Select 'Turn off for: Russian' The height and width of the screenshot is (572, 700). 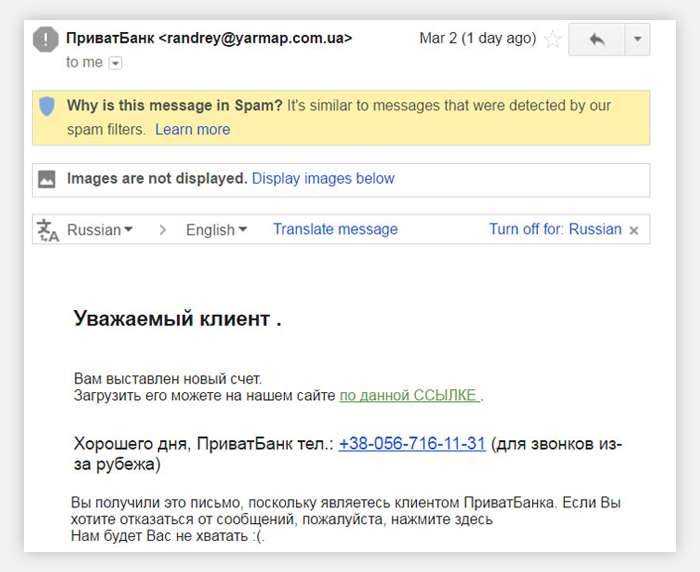[x=555, y=229]
